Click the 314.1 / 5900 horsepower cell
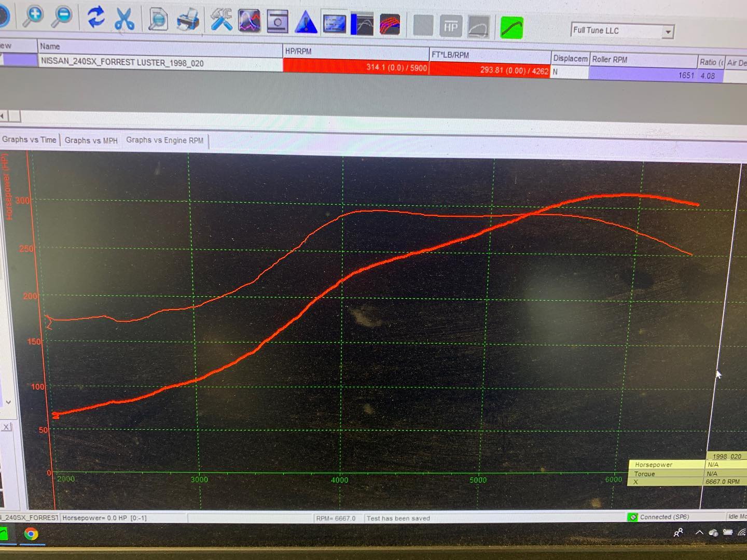This screenshot has height=560, width=747. coord(356,67)
